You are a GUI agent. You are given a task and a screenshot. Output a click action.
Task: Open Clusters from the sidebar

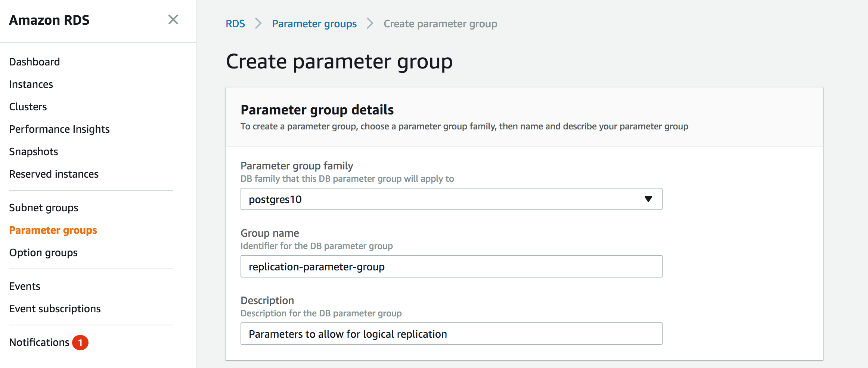point(28,107)
